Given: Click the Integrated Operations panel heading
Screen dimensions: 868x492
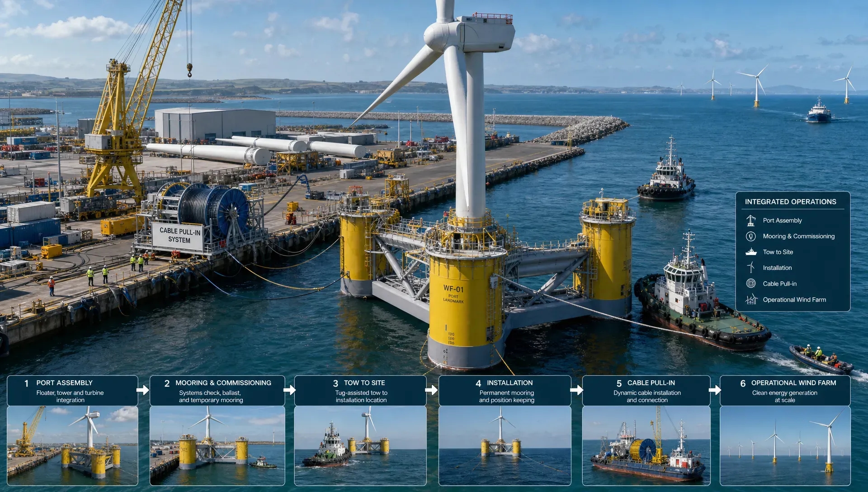Looking at the screenshot, I should [791, 202].
